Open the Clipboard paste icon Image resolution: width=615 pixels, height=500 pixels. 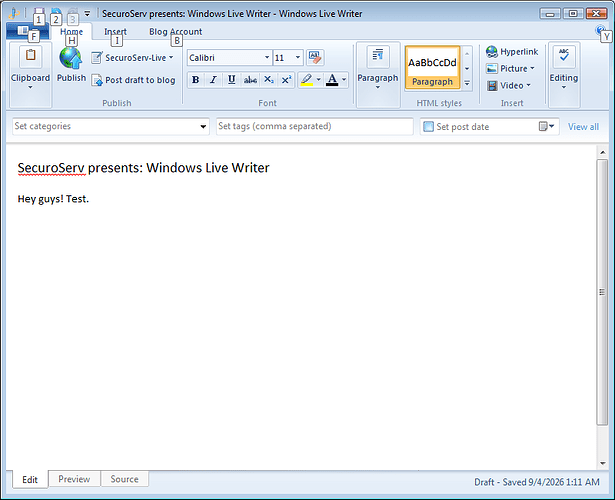coord(31,56)
